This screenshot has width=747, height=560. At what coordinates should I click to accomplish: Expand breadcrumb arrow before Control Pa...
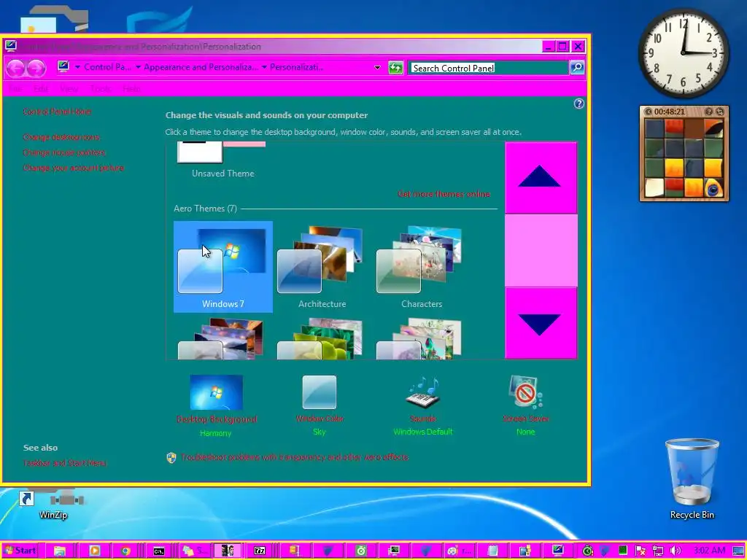coord(77,67)
